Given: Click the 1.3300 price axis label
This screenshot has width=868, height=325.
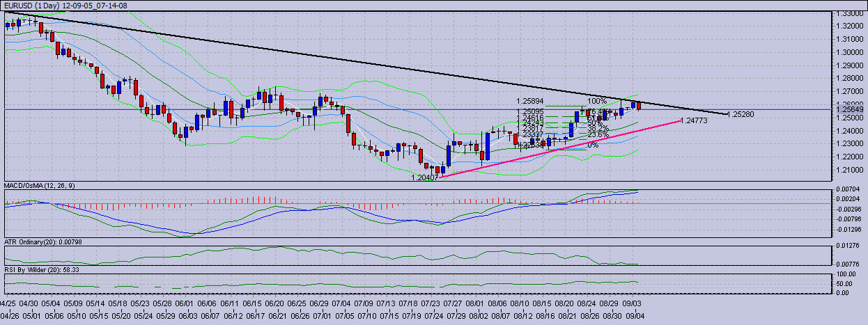Looking at the screenshot, I should (x=851, y=13).
